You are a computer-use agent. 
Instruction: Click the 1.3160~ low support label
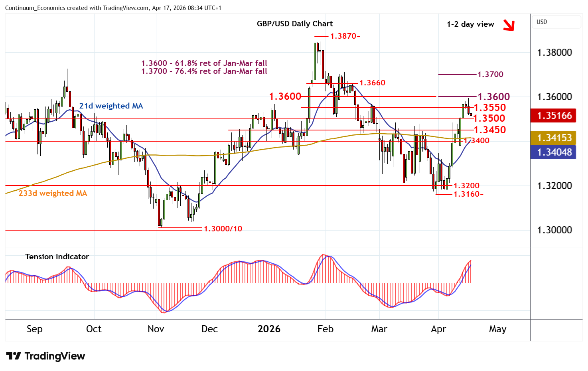468,194
